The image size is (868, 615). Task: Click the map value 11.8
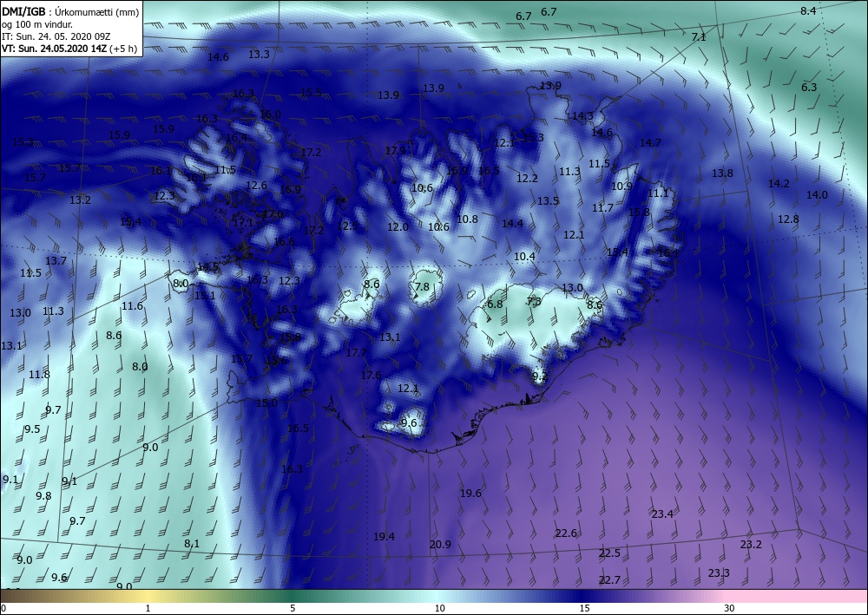39,375
